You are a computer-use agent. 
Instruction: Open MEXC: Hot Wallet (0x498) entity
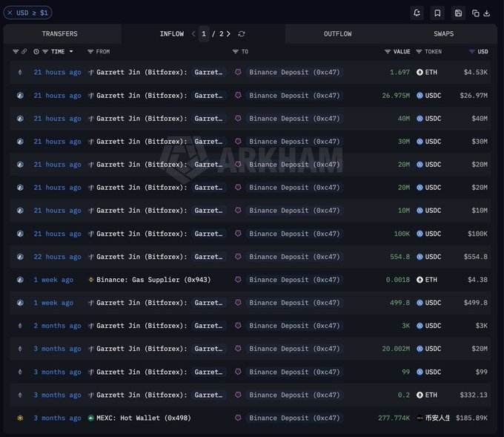(x=144, y=418)
